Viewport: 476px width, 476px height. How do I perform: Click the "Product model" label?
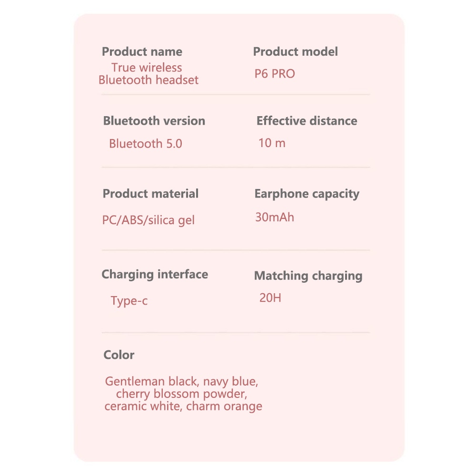[x=295, y=52]
